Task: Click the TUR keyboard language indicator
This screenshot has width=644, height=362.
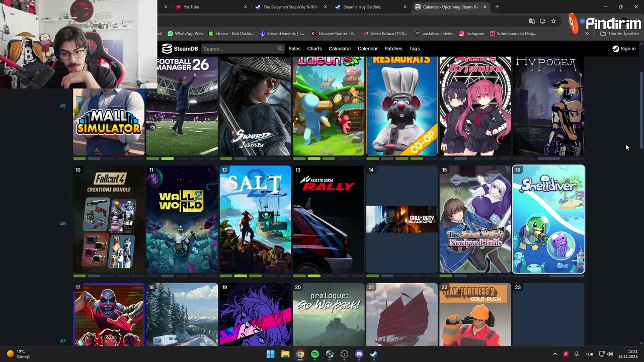Action: click(x=589, y=354)
